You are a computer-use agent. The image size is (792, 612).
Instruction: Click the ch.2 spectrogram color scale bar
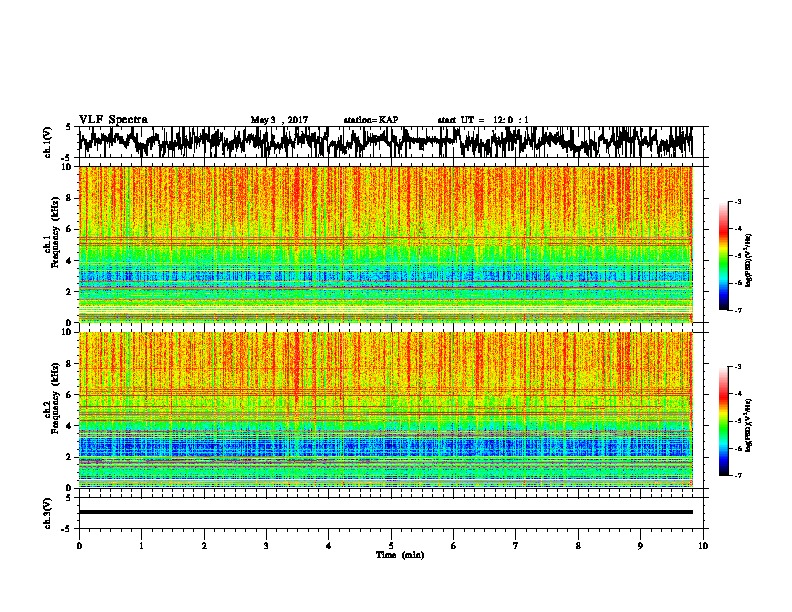[x=723, y=421]
